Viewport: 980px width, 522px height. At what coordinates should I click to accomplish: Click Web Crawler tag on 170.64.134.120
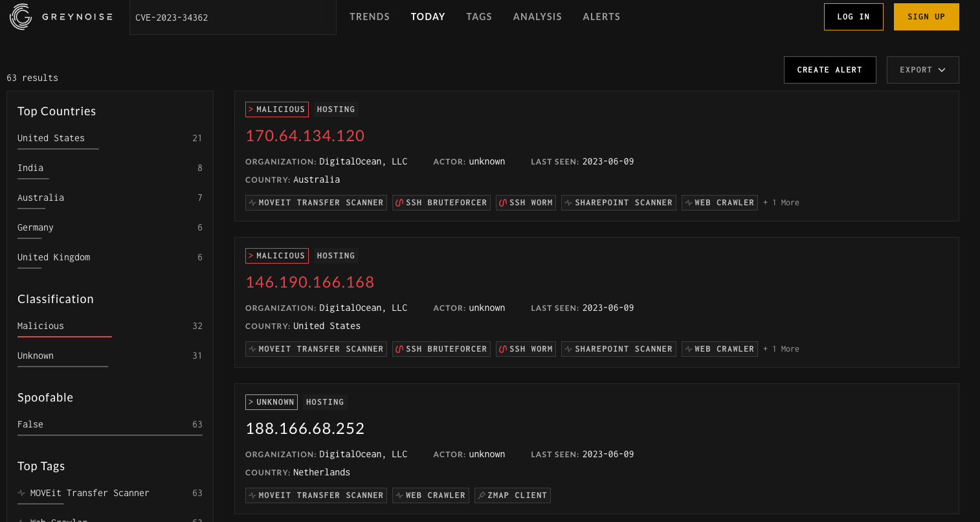coord(720,203)
